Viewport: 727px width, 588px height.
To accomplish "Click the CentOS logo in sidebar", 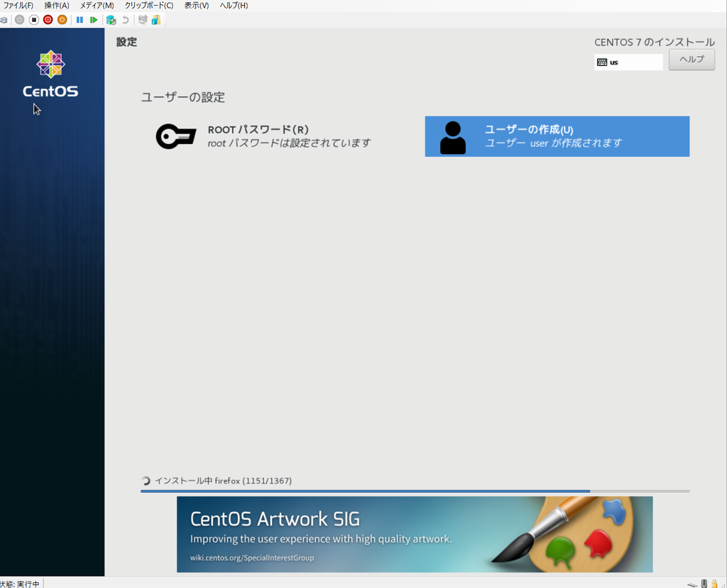I will pos(50,74).
